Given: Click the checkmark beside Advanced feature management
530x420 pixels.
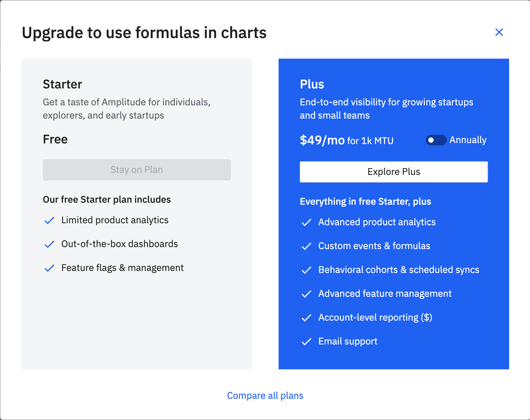Looking at the screenshot, I should tap(306, 294).
